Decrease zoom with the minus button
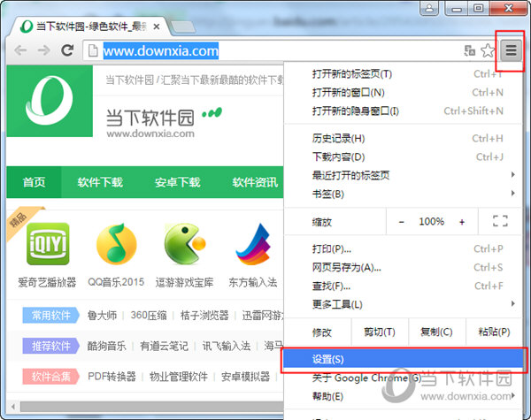Viewport: 531px width, 420px height. (401, 221)
